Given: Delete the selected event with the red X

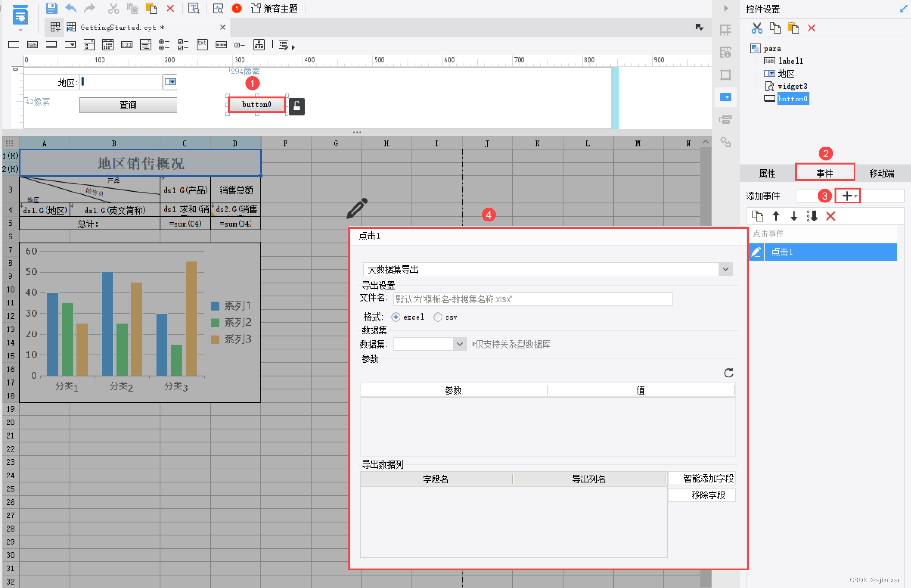Looking at the screenshot, I should (x=830, y=216).
